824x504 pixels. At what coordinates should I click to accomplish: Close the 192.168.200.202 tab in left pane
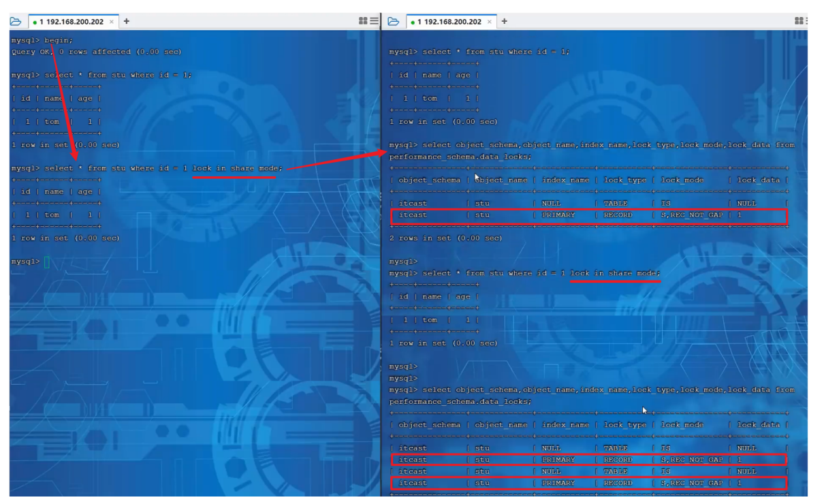tap(112, 22)
